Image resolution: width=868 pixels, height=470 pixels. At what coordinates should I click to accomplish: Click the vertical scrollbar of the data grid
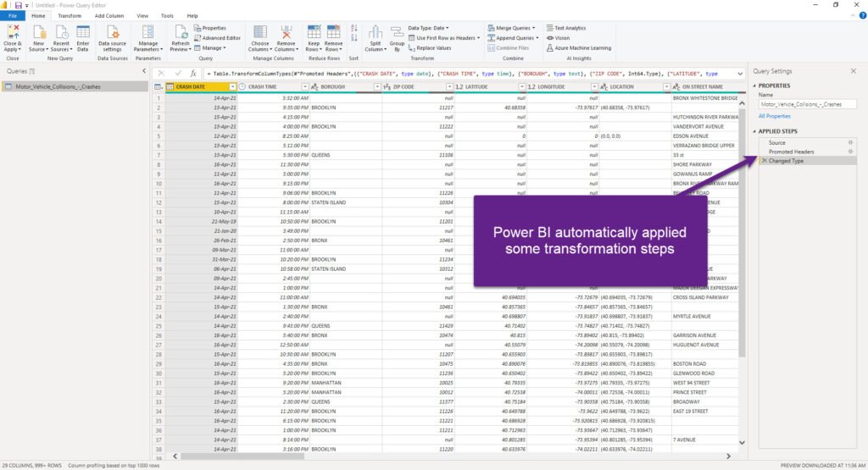(x=742, y=233)
